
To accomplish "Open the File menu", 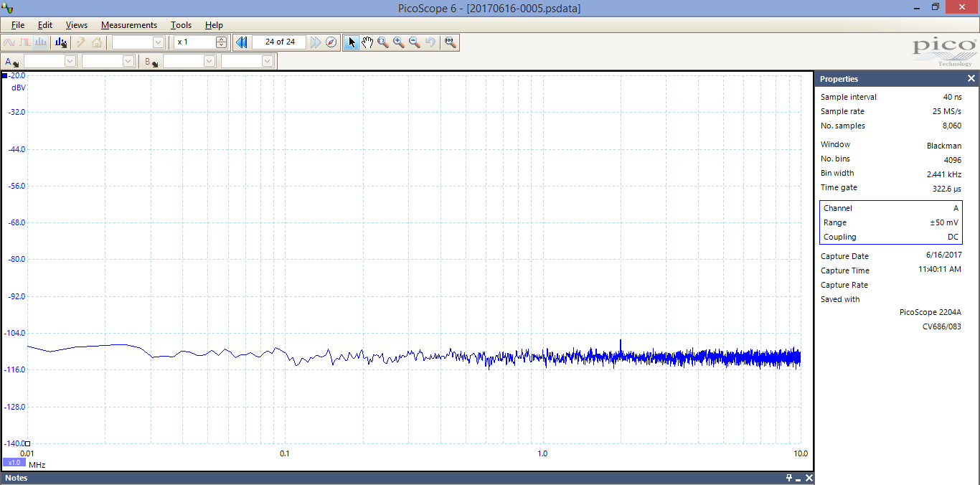I will point(18,25).
